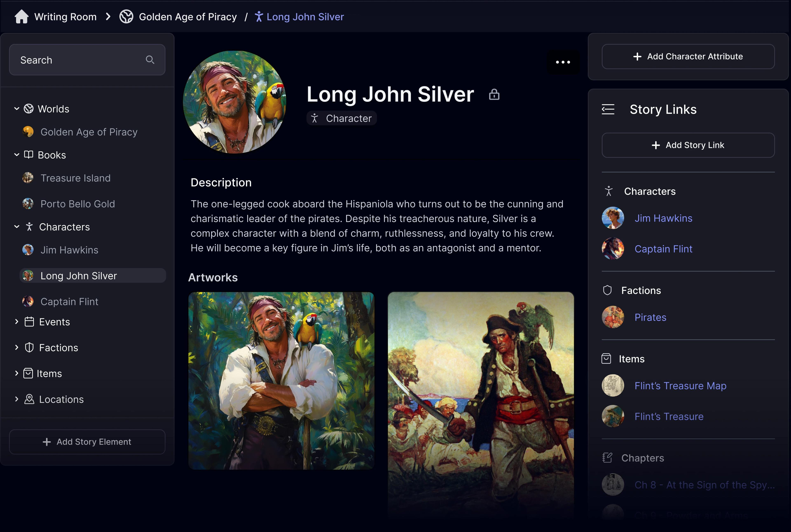791x532 pixels.
Task: Select Jim Hawkins in sidebar Characters list
Action: [x=69, y=250]
